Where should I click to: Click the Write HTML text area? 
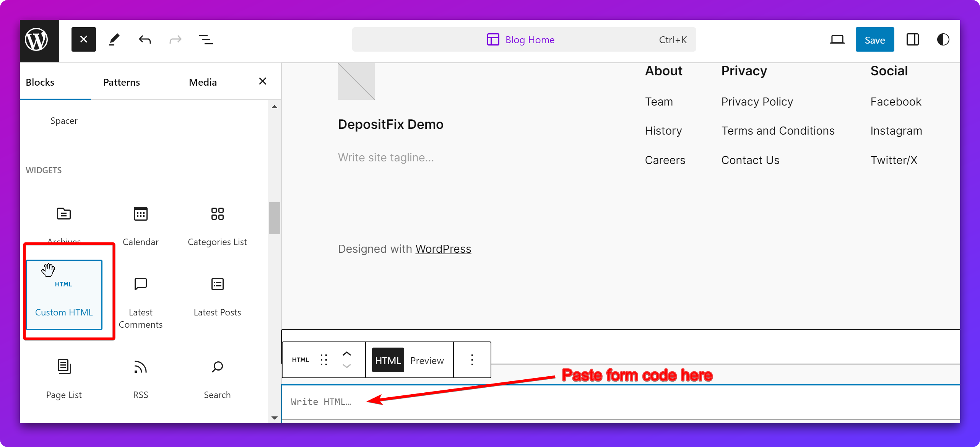(x=621, y=402)
